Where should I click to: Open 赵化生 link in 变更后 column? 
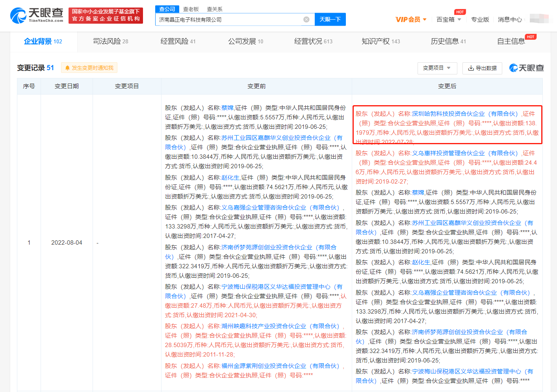(421, 262)
